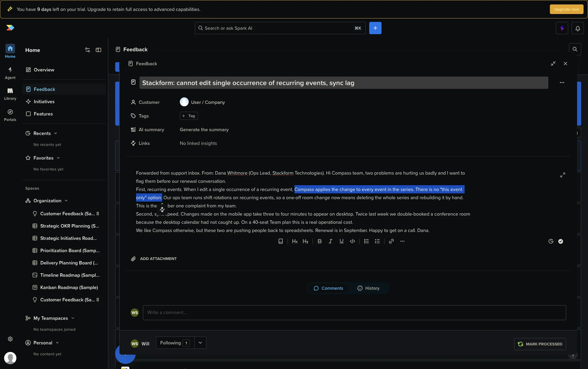Insert a link in the editor
This screenshot has height=369, width=588.
[x=391, y=241]
